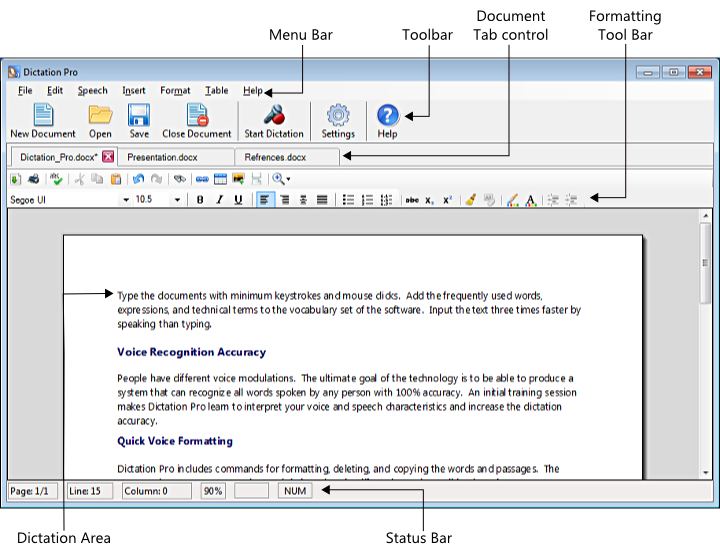Switch to the Refrences.docx tab
The width and height of the screenshot is (720, 550).
287,157
